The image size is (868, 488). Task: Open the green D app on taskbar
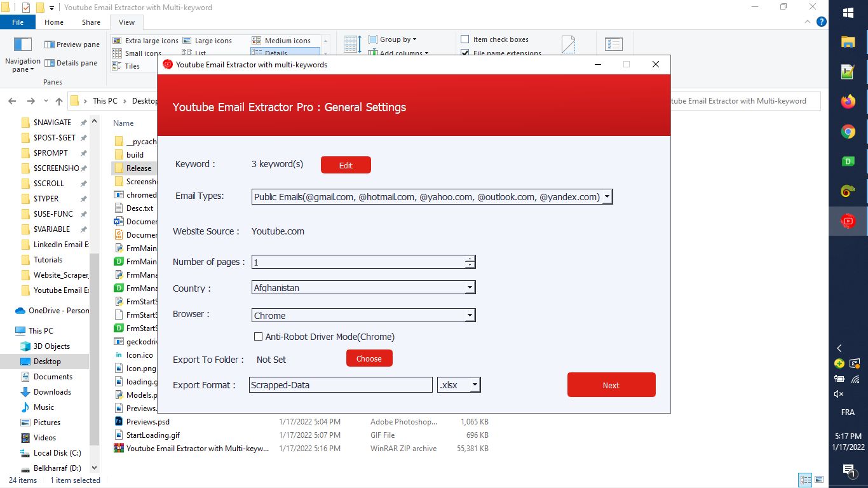(848, 161)
